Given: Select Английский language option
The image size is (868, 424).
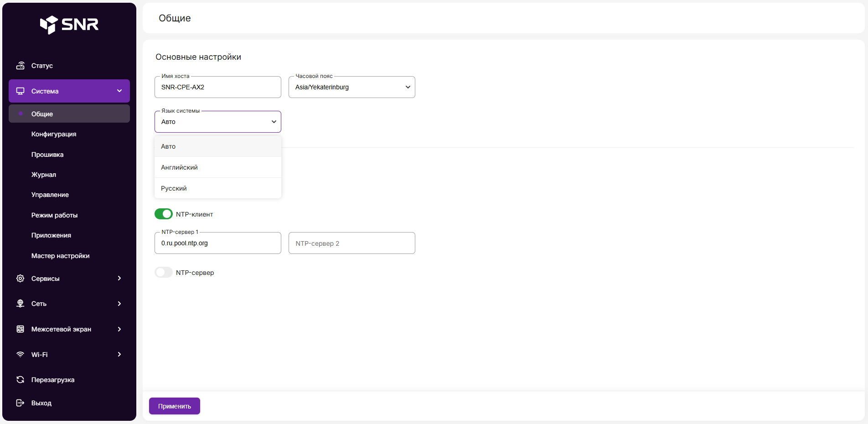Looking at the screenshot, I should (x=180, y=167).
